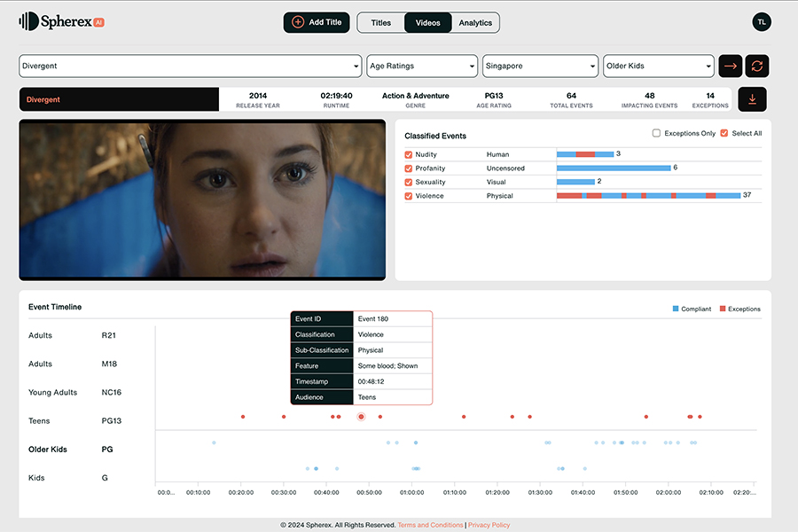Viewport: 798px width, 532px height.
Task: Open the Singapore country dropdown
Action: point(540,66)
